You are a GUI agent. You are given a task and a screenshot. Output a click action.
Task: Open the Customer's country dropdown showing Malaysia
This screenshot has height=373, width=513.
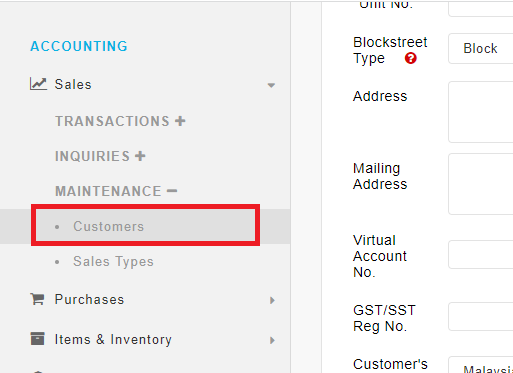(x=481, y=365)
